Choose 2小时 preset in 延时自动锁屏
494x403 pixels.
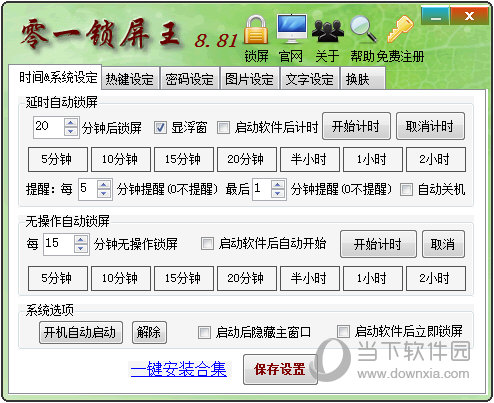[x=436, y=159]
